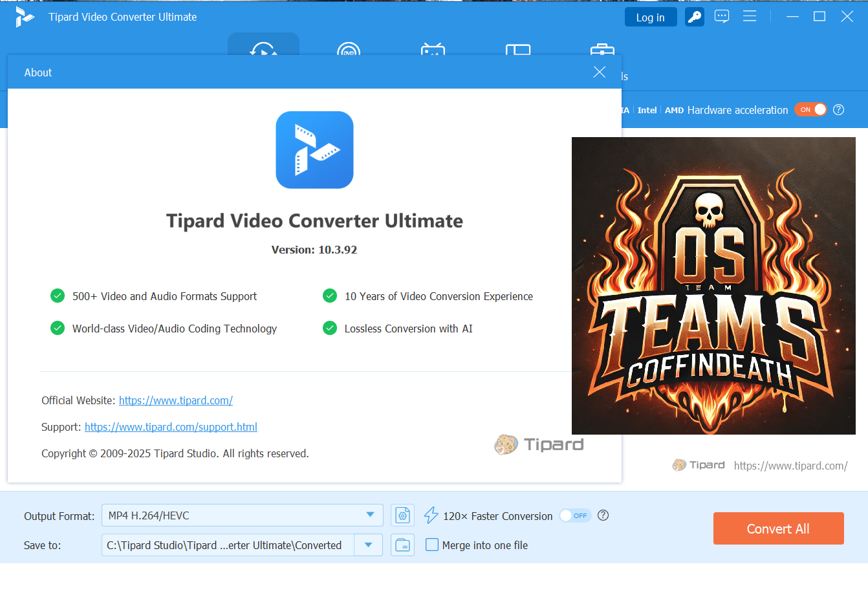868x606 pixels.
Task: Click the Tipard logo beside the bottom-right URL
Action: (699, 465)
